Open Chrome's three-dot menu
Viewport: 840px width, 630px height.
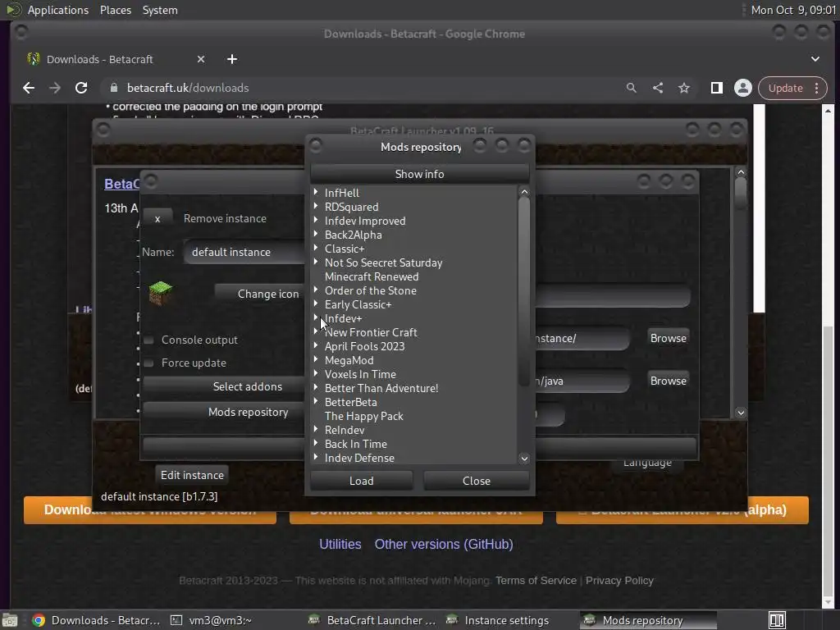[817, 88]
